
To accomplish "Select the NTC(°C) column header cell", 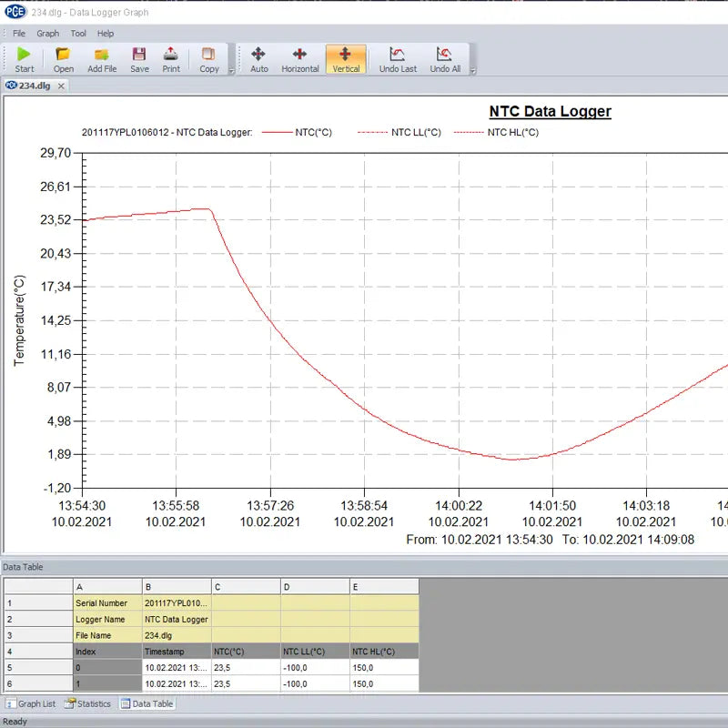I will point(246,652).
